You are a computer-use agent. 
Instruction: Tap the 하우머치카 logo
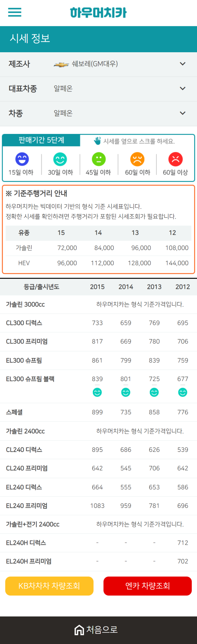coord(98,12)
